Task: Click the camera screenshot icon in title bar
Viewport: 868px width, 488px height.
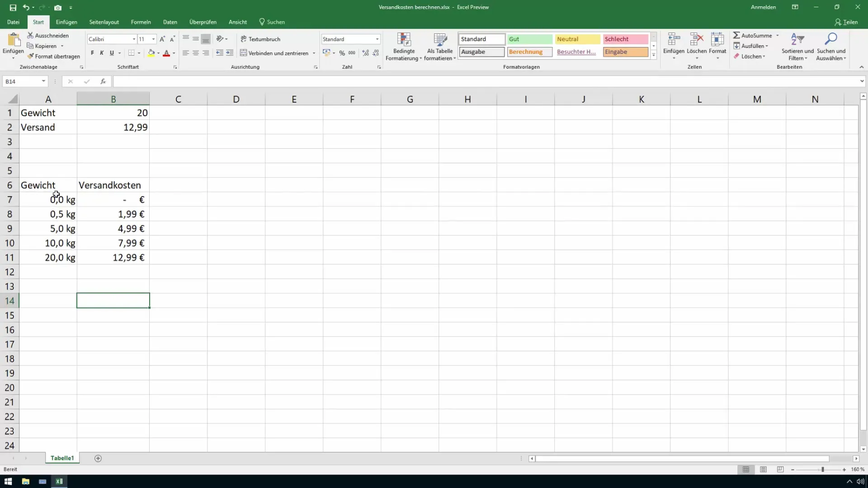Action: pyautogui.click(x=58, y=7)
